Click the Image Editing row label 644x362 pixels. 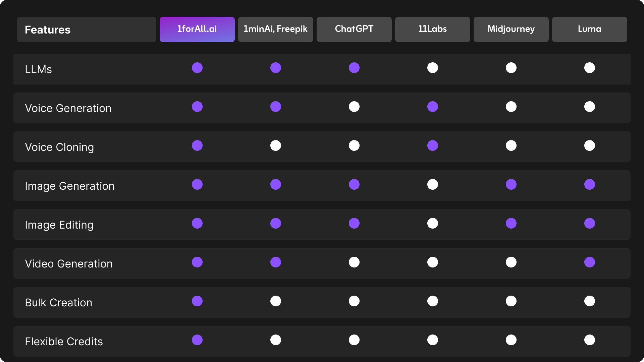point(59,225)
